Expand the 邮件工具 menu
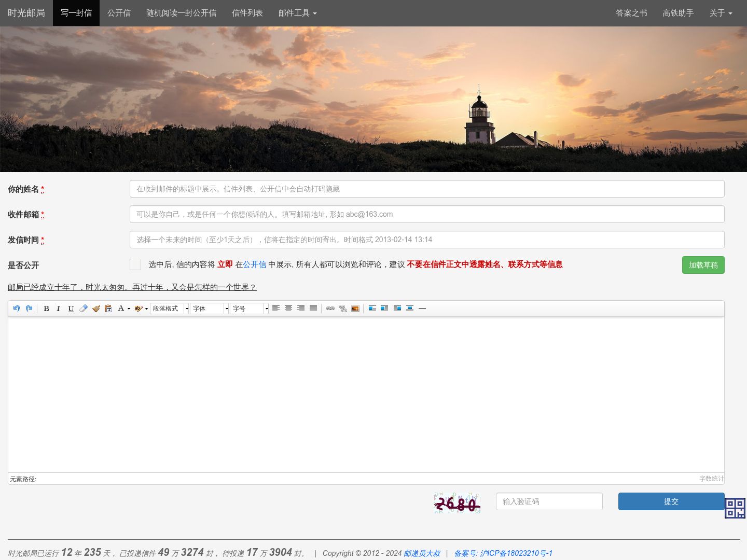The image size is (747, 560). [297, 13]
